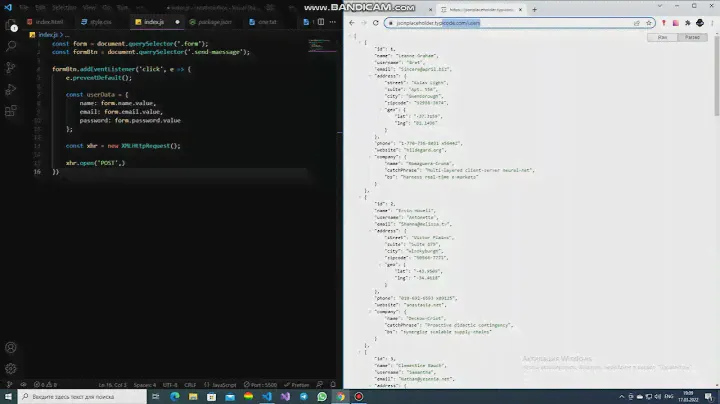Click the Accounts icon in activity bar
Viewport: 720px width, 404px height.
11,346
